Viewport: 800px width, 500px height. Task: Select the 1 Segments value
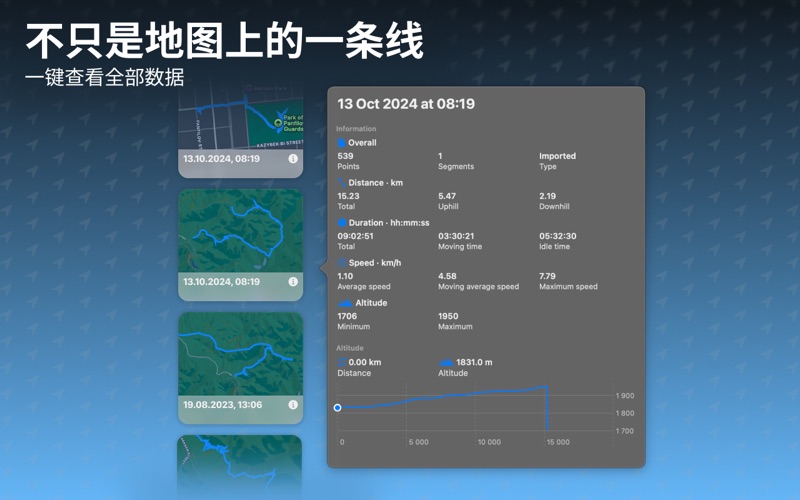pos(440,156)
